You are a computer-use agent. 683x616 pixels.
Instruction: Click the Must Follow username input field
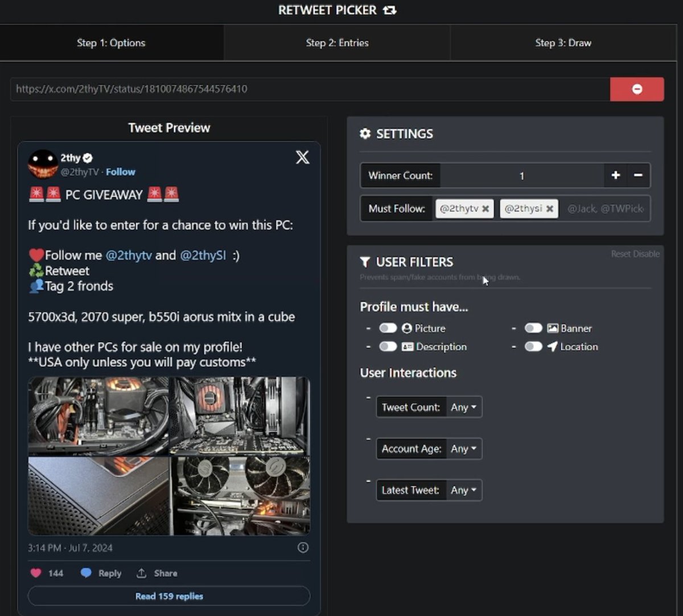pos(606,208)
